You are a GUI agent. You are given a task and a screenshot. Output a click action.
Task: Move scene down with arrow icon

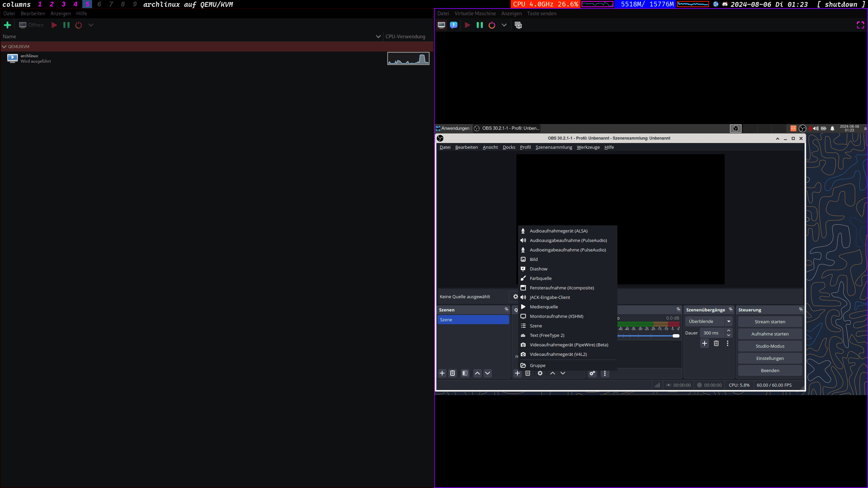pos(488,373)
